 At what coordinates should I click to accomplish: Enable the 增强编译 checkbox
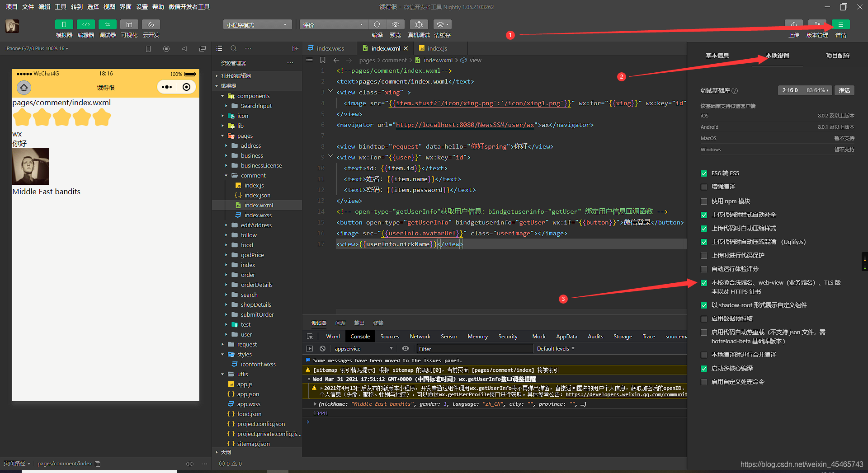(703, 187)
